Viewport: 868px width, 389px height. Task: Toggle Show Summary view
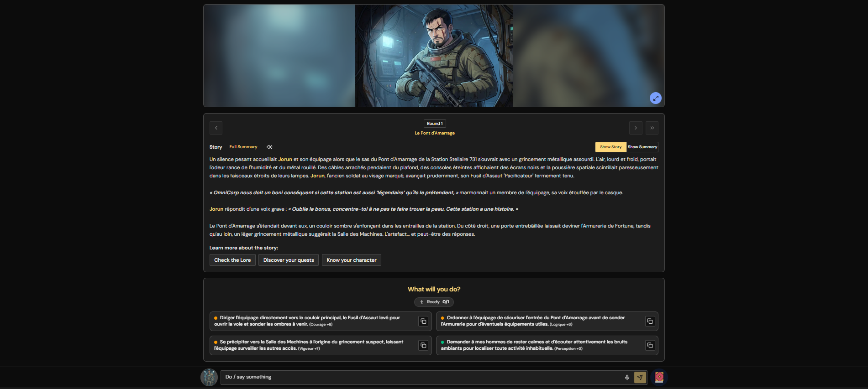tap(642, 147)
